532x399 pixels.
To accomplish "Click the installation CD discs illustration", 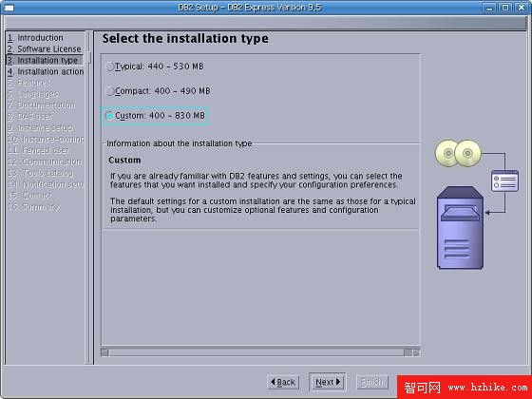I will pos(458,153).
